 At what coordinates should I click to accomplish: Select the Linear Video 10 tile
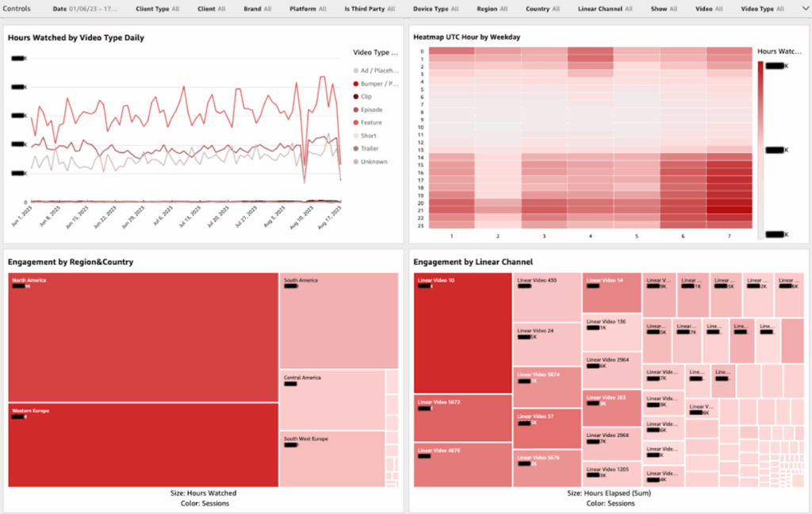click(x=462, y=333)
